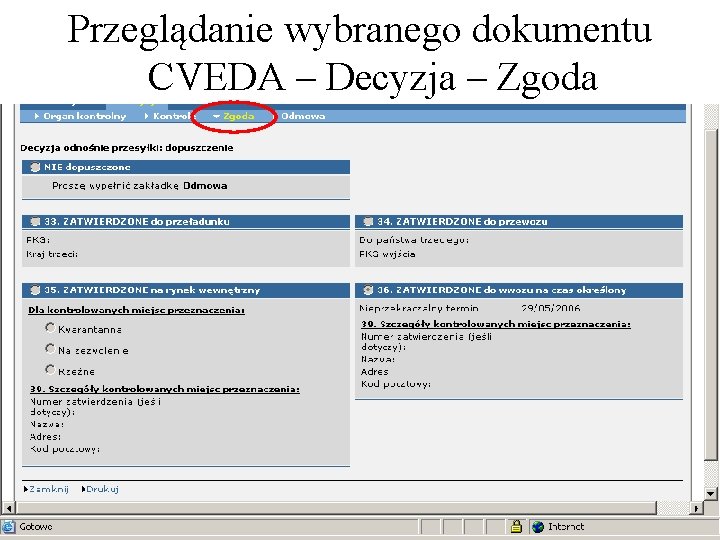The width and height of the screenshot is (720, 540).
Task: Select the NIE dopuszczone radio button
Action: point(35,167)
